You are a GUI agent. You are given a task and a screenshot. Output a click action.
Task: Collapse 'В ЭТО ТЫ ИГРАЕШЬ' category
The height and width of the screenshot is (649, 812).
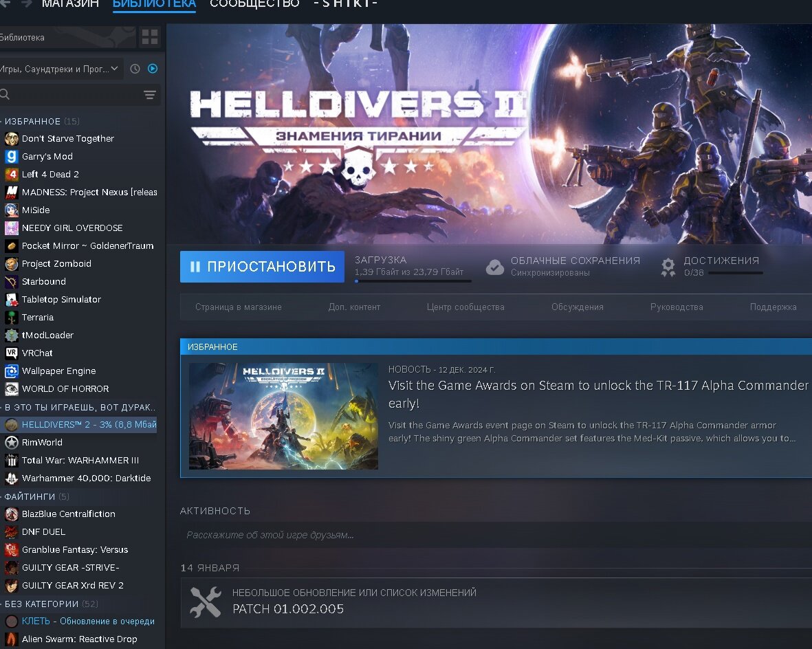tap(78, 407)
